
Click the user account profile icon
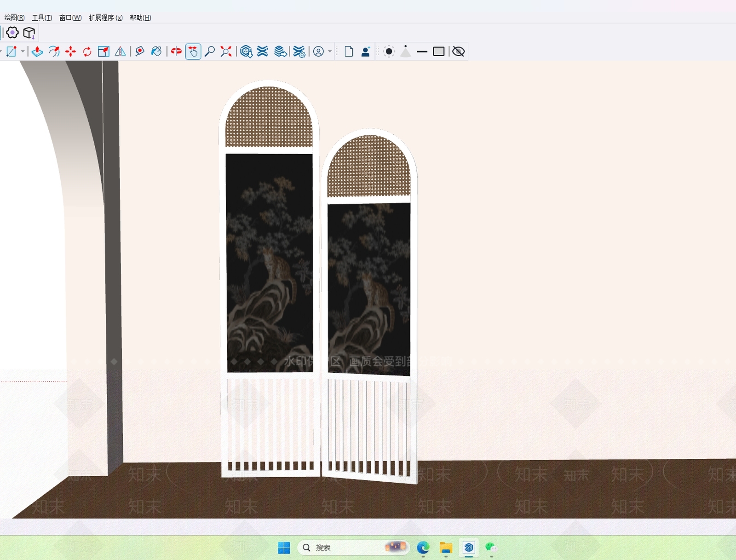[x=318, y=52]
